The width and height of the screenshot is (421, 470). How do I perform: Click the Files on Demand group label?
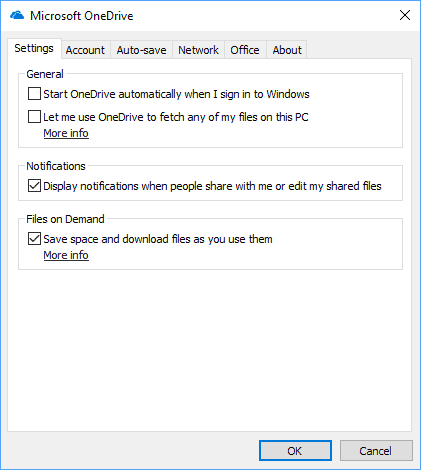pyautogui.click(x=65, y=219)
